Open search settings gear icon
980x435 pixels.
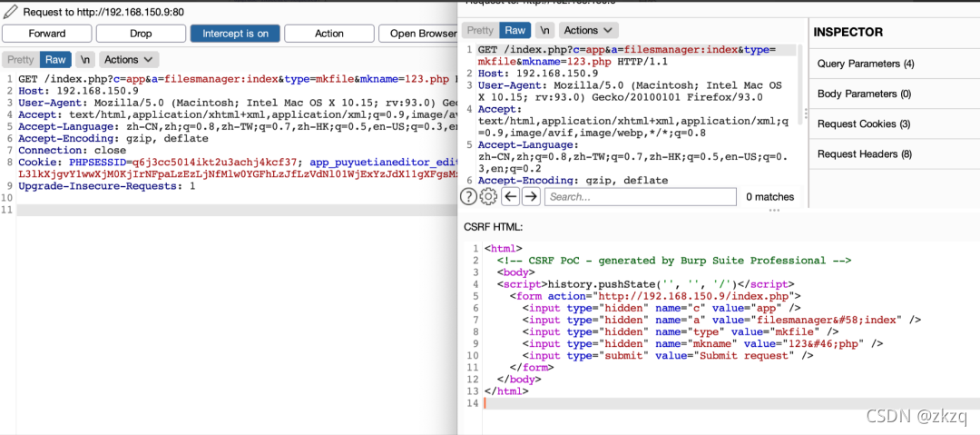click(488, 196)
